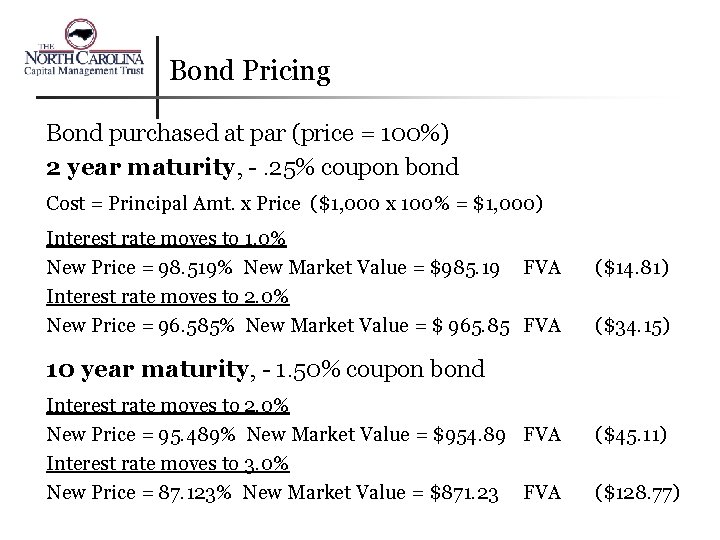Click the New Market Value = $985.19 text
This screenshot has height=540, width=720.
(x=371, y=268)
